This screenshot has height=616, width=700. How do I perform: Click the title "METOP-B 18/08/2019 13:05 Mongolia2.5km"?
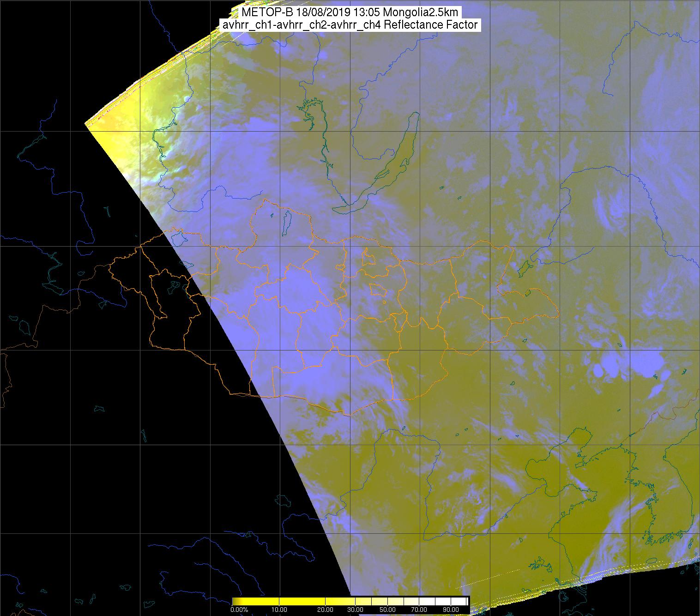click(350, 12)
